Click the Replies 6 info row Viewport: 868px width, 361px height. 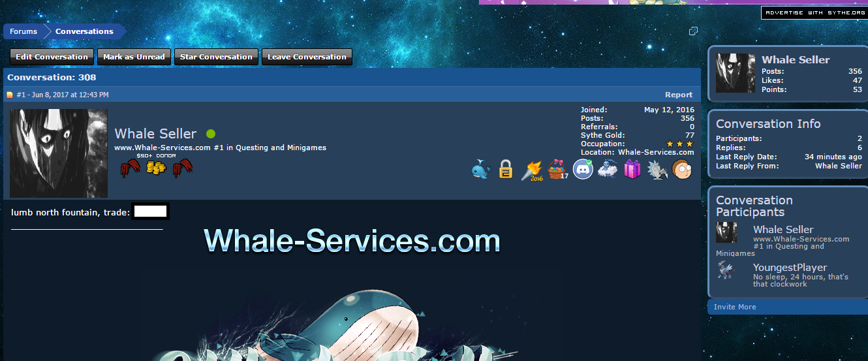click(x=789, y=148)
